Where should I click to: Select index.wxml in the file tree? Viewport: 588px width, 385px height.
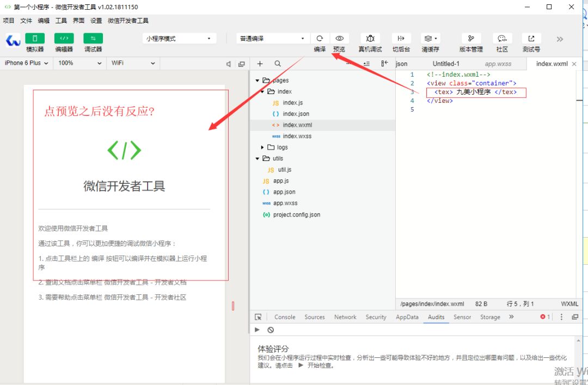click(x=297, y=125)
